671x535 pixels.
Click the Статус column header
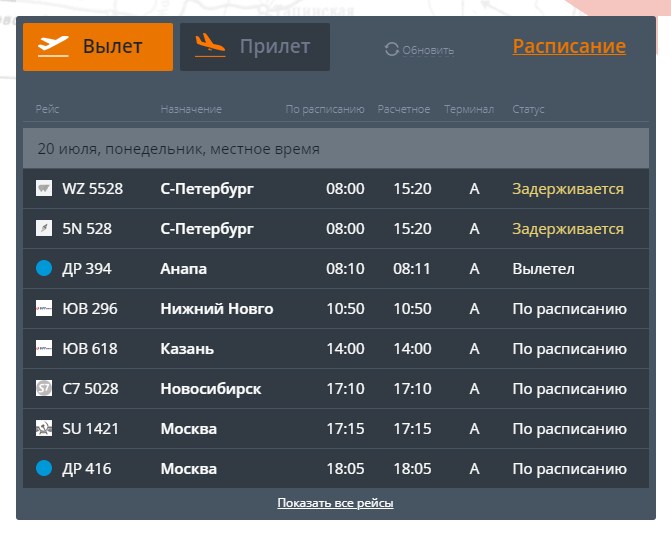528,109
